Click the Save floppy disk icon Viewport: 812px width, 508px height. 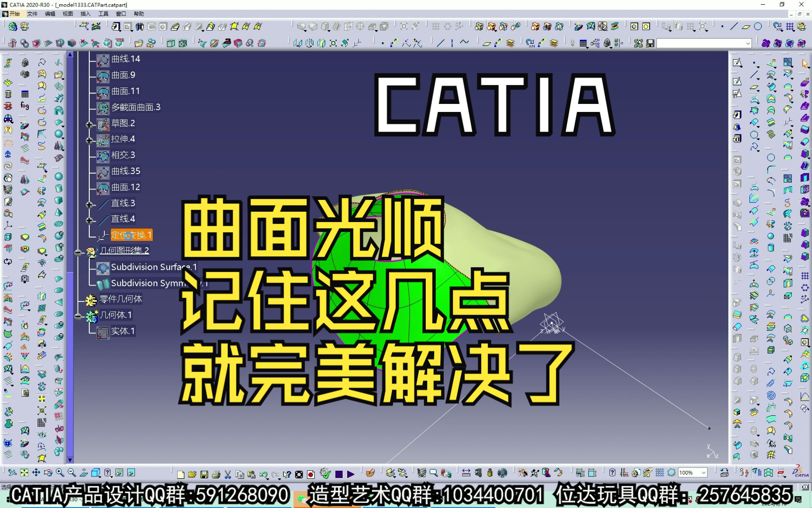tap(204, 474)
